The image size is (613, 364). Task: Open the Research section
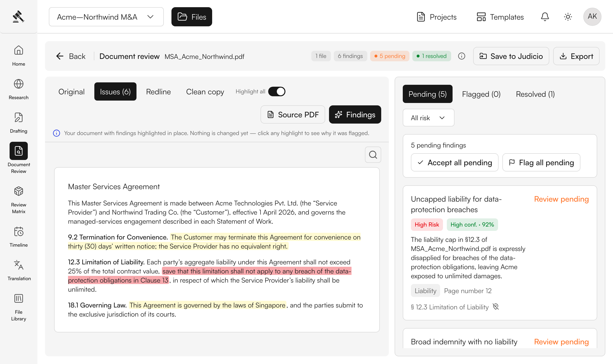pyautogui.click(x=19, y=89)
